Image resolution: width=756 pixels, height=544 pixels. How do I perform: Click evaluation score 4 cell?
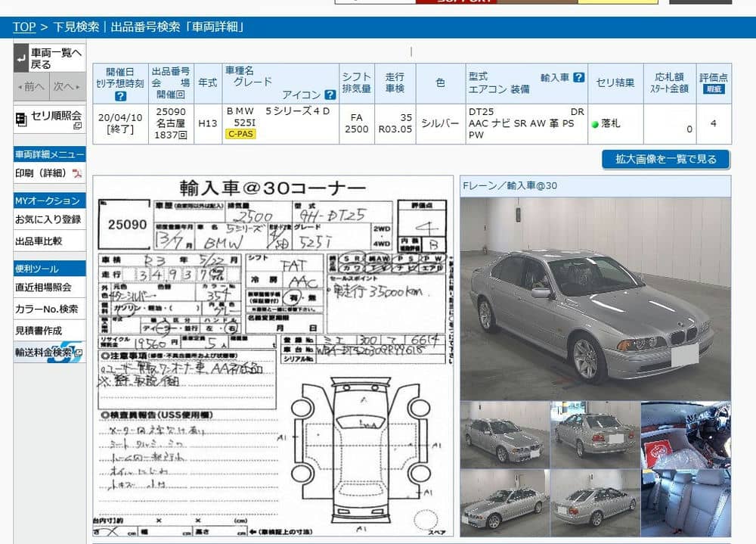point(714,123)
